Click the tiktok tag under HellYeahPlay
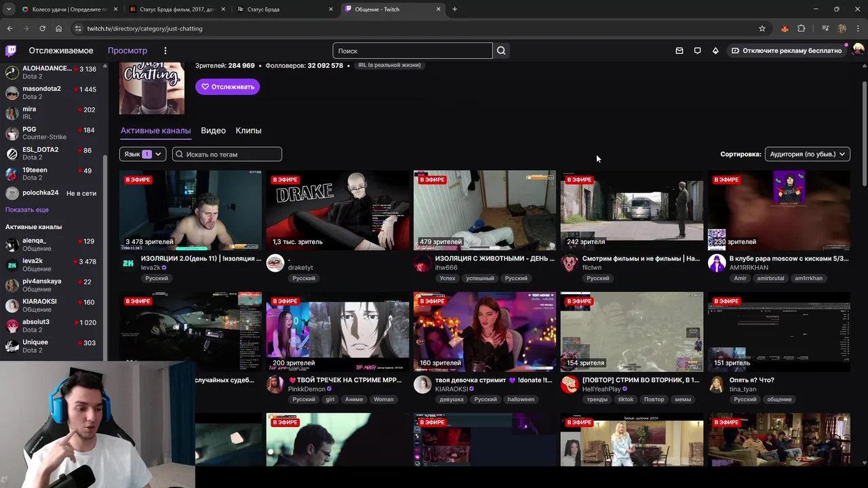This screenshot has height=488, width=868. [x=626, y=399]
